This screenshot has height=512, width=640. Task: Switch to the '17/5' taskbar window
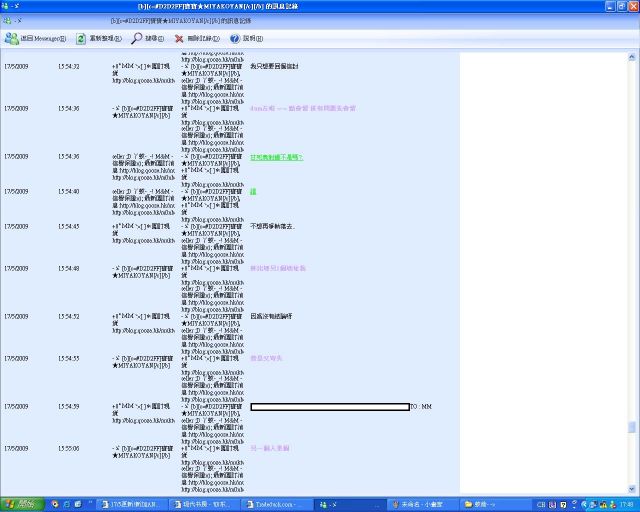(132, 504)
